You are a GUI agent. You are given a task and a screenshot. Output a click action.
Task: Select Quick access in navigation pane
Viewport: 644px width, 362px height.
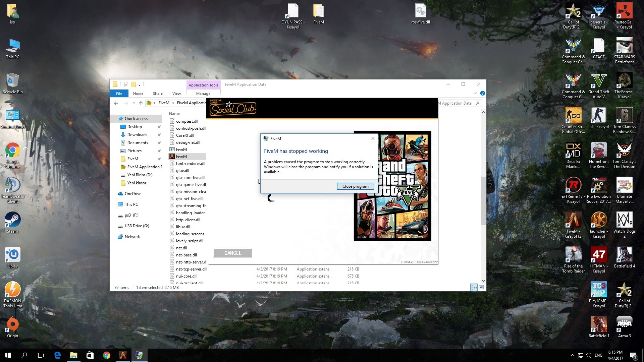(x=136, y=119)
